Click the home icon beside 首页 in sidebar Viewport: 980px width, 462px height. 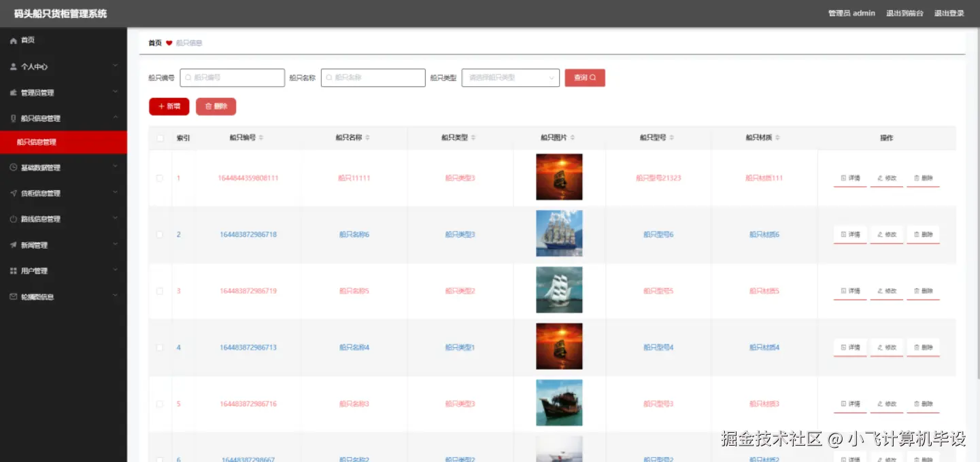pyautogui.click(x=14, y=41)
